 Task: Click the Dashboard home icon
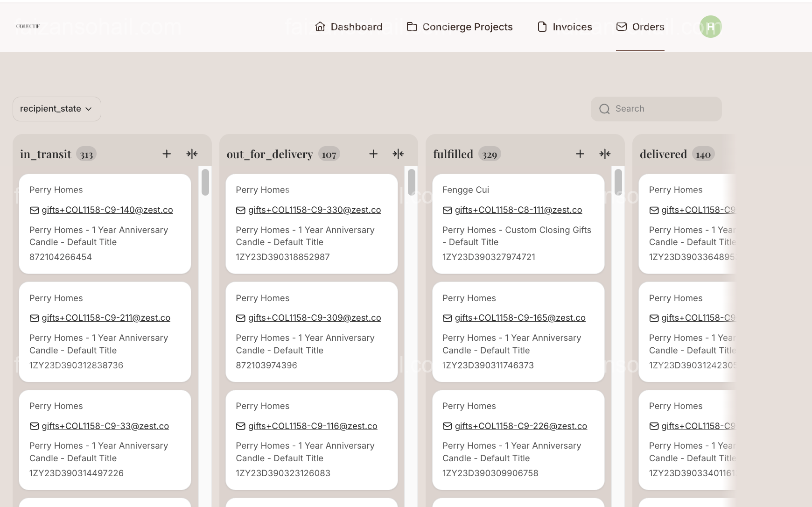click(320, 27)
